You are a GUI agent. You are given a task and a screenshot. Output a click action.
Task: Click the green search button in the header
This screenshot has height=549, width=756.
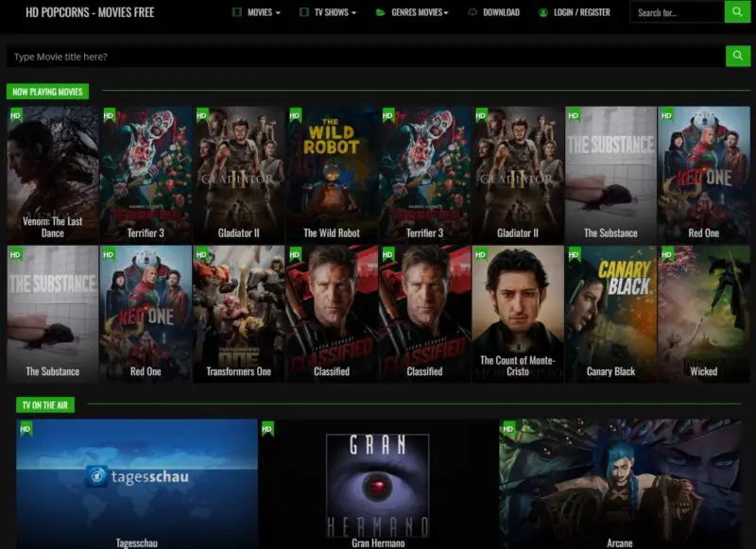click(737, 12)
